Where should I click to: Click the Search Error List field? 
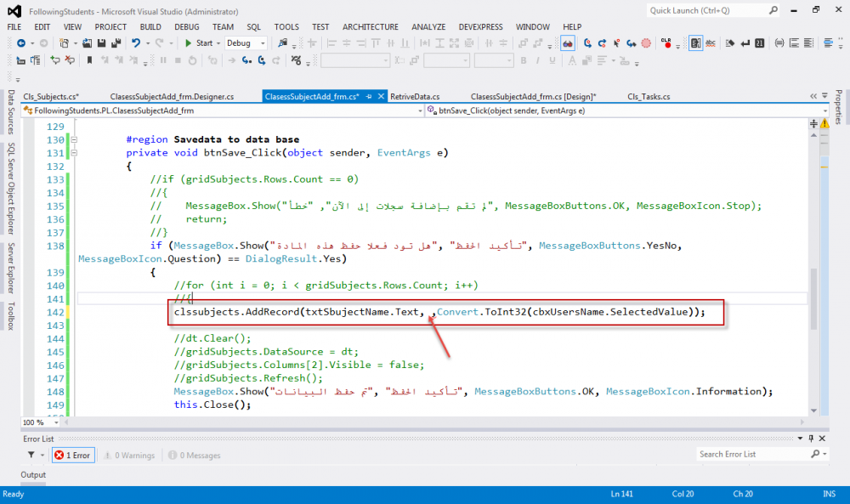754,454
